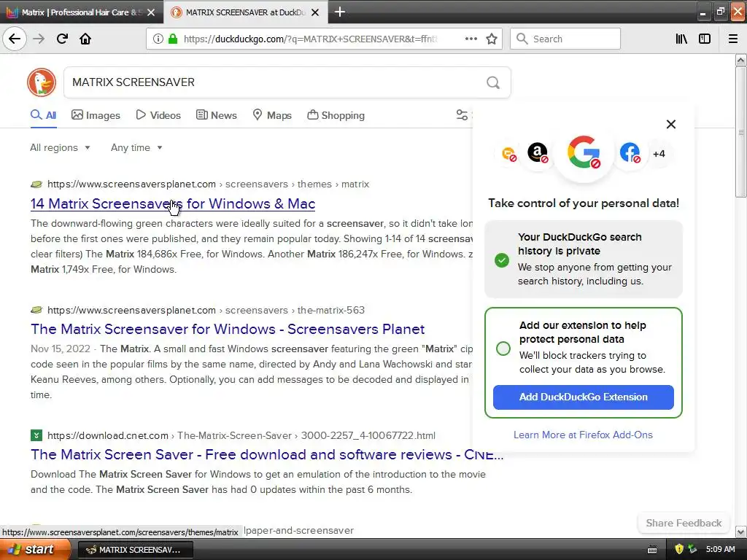747x560 pixels.
Task: Click the Facebook tracker icon
Action: (630, 153)
